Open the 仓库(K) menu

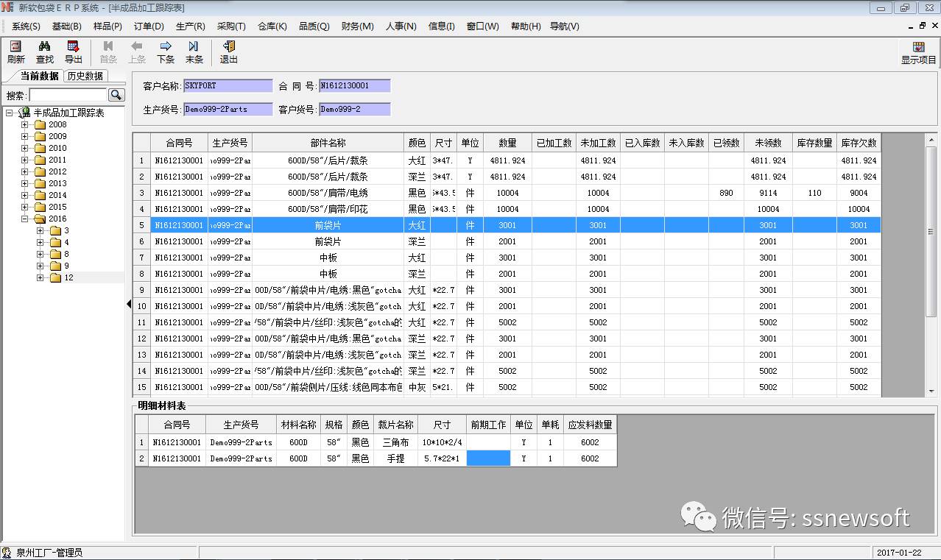[272, 26]
